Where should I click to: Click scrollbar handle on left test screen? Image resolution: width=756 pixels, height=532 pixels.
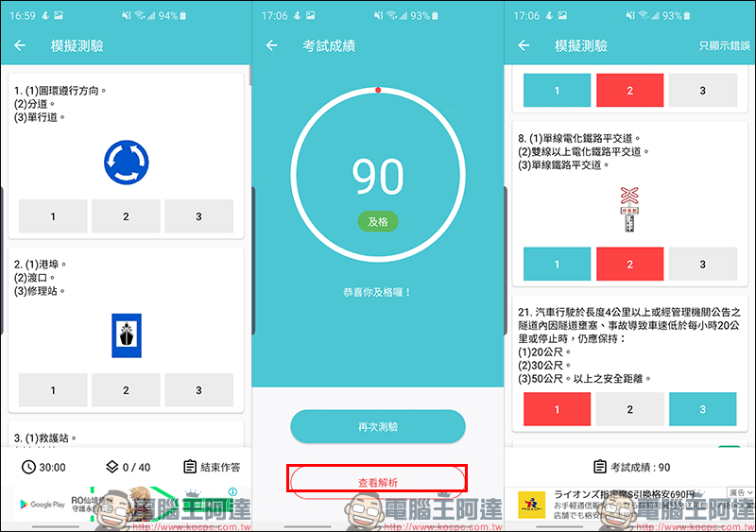click(x=249, y=76)
